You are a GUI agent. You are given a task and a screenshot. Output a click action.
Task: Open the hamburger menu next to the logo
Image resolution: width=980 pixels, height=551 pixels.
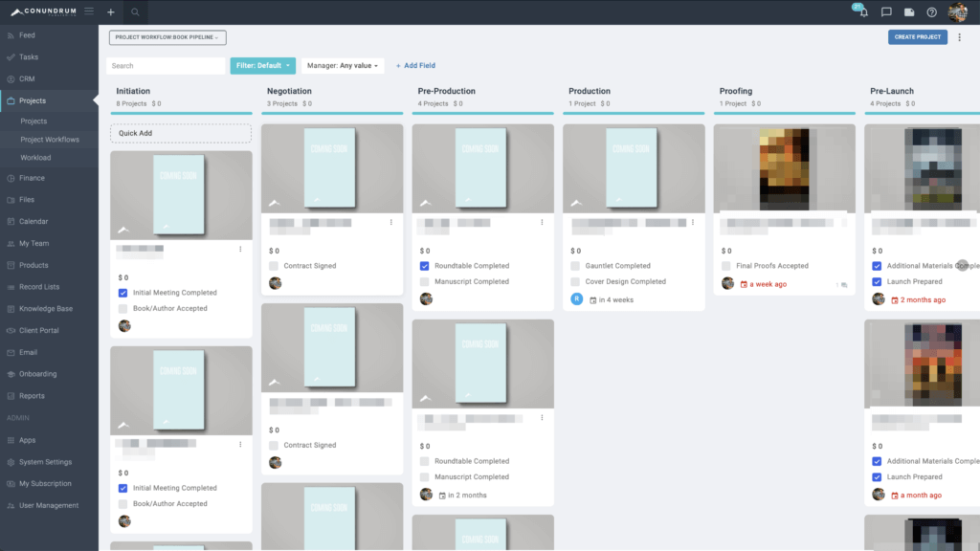pos(89,11)
